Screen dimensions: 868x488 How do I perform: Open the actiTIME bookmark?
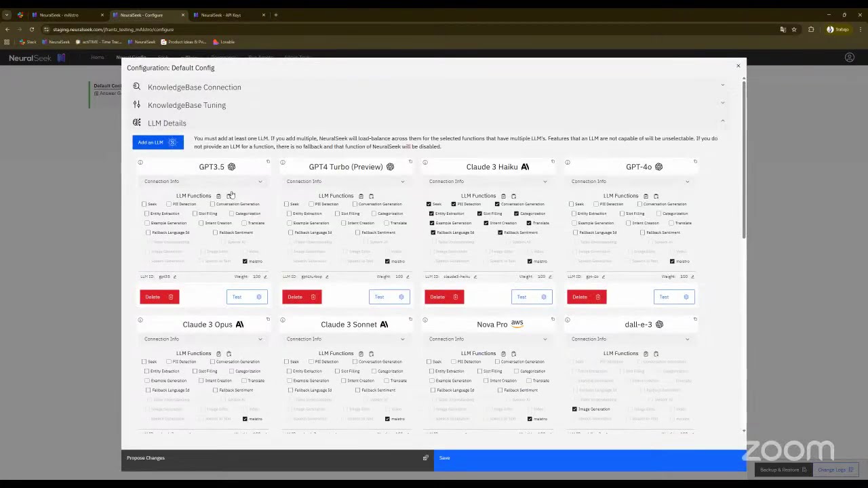[98, 42]
